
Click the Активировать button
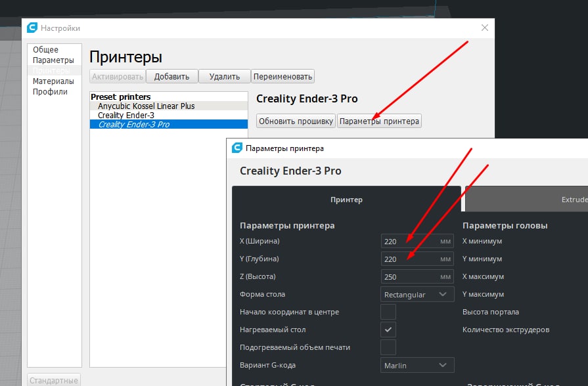pyautogui.click(x=118, y=76)
